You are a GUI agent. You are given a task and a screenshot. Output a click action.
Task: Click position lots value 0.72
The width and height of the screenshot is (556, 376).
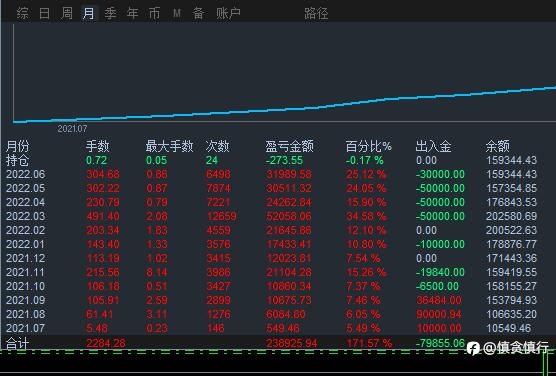(96, 160)
